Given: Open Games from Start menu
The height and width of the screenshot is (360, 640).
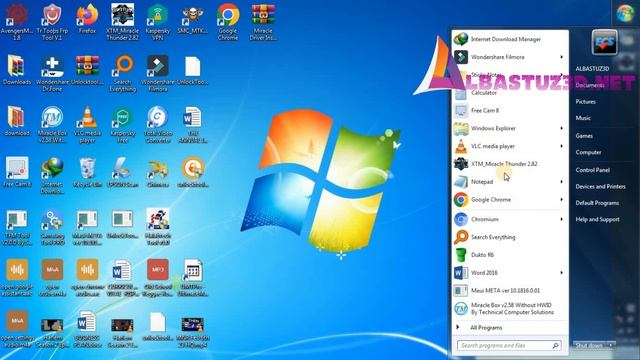Looking at the screenshot, I should click(x=584, y=136).
